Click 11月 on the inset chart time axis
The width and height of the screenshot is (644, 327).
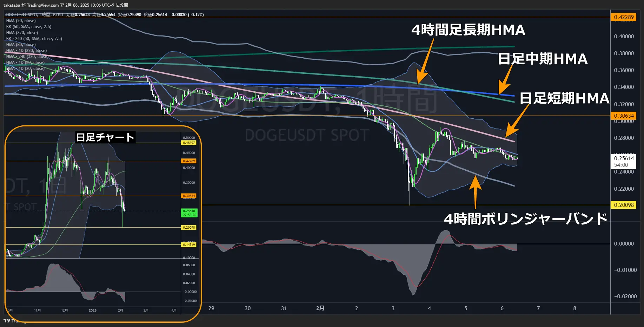(38, 310)
